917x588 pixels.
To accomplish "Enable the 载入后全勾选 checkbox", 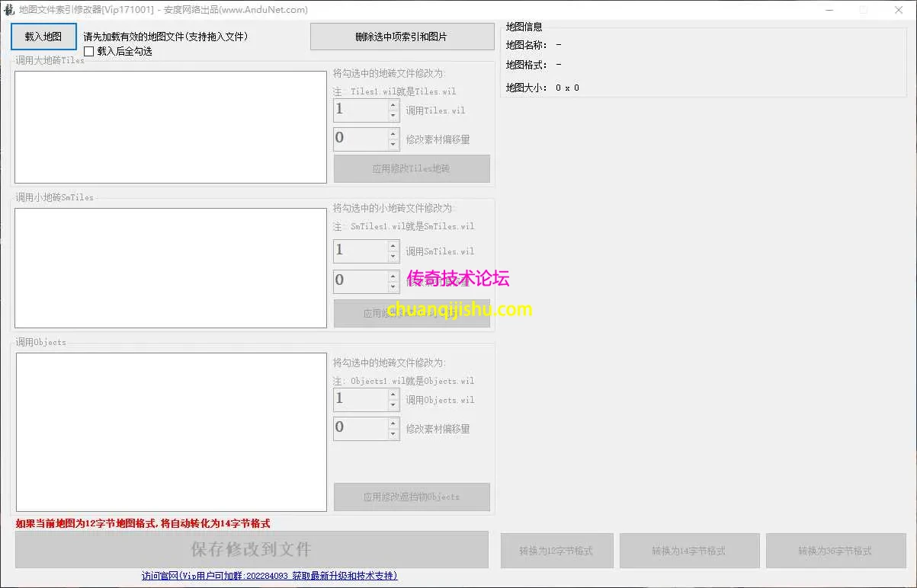I will tap(89, 52).
